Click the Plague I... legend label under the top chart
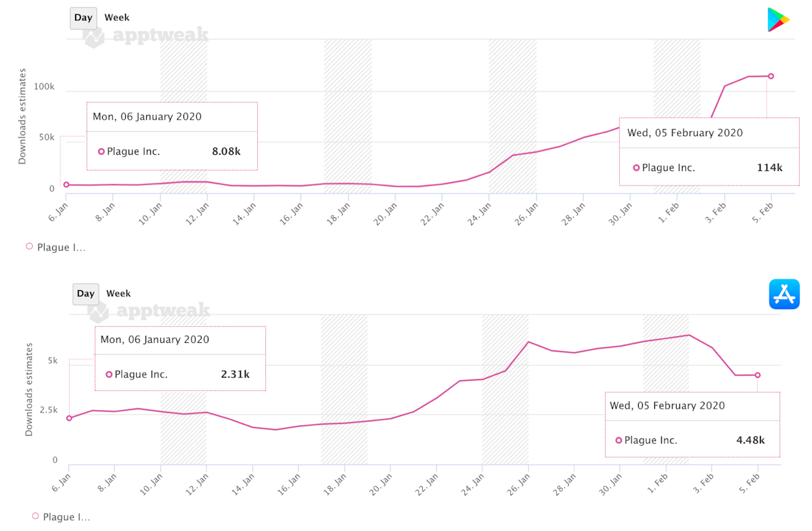812x531 pixels. coord(62,247)
